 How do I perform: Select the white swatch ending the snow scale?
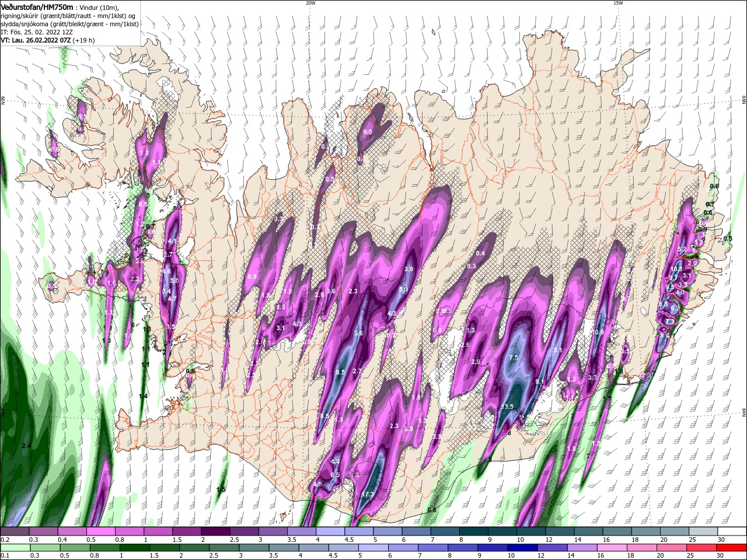pyautogui.click(x=732, y=532)
